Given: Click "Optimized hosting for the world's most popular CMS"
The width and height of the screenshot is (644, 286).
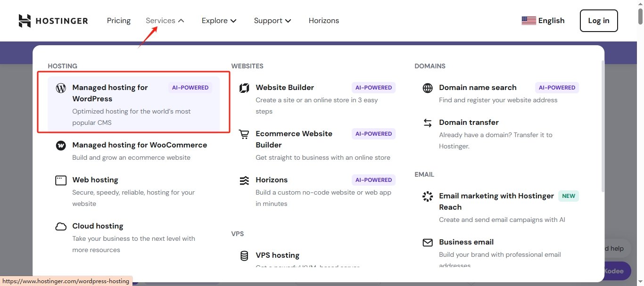Looking at the screenshot, I should [x=132, y=117].
